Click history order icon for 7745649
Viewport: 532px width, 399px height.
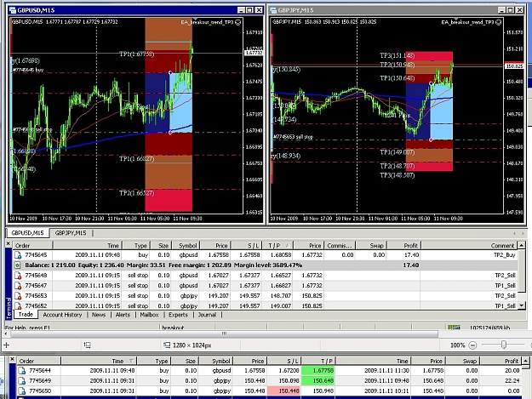point(22,380)
